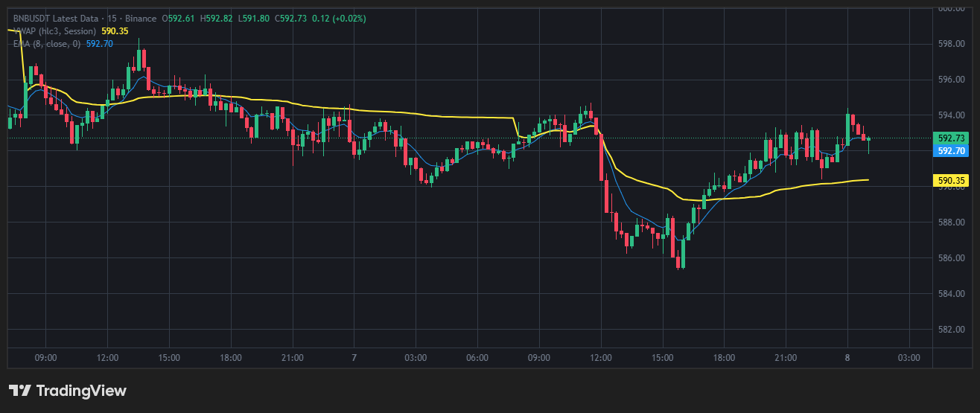Click the first 15:00 time axis label
Screen dimensions: 980x413
tap(169, 358)
